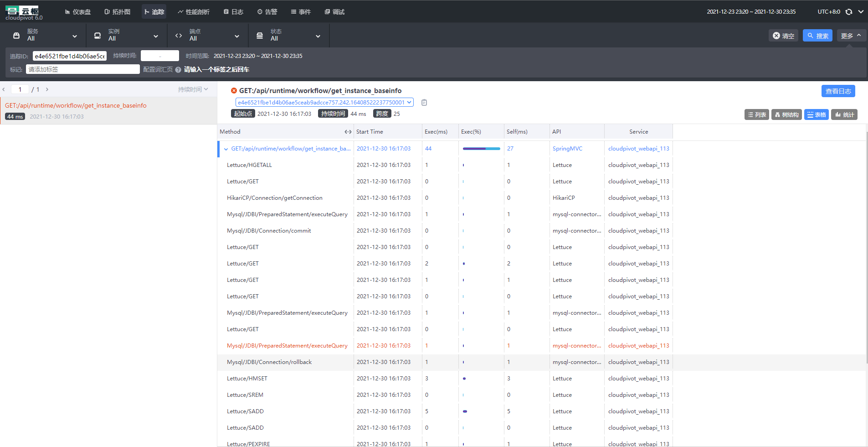Open the trace ID segment dropdown
This screenshot has width=868, height=447.
pyautogui.click(x=324, y=102)
